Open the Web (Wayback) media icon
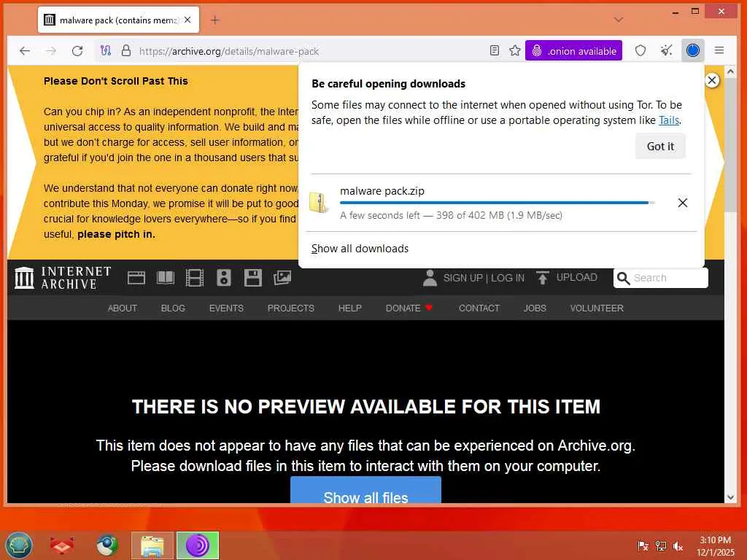Screen dimensions: 747x560 [x=136, y=278]
